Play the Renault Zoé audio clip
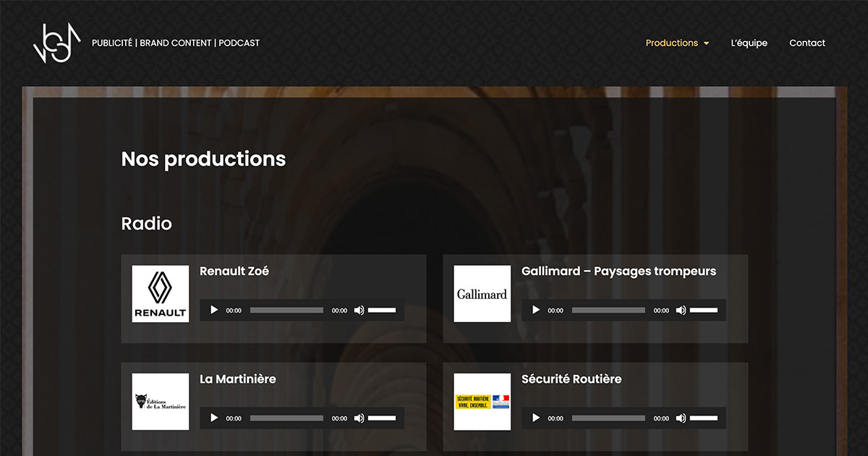 (x=214, y=311)
